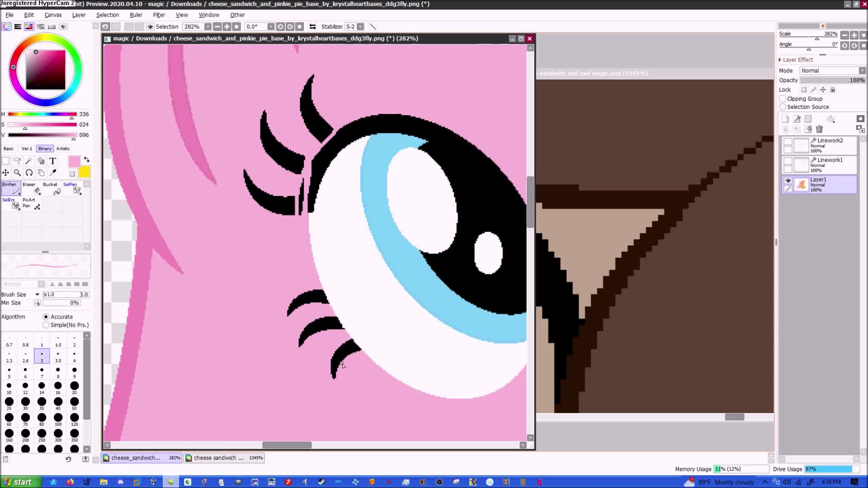Delete the layer with trash icon
868x488 pixels.
tap(819, 129)
